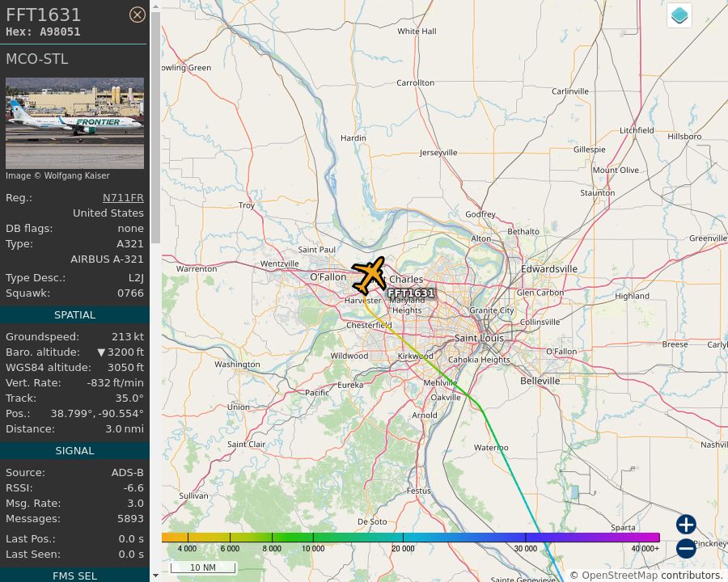The image size is (728, 582).
Task: Click the 10 NM scale bar
Action: coord(203,567)
